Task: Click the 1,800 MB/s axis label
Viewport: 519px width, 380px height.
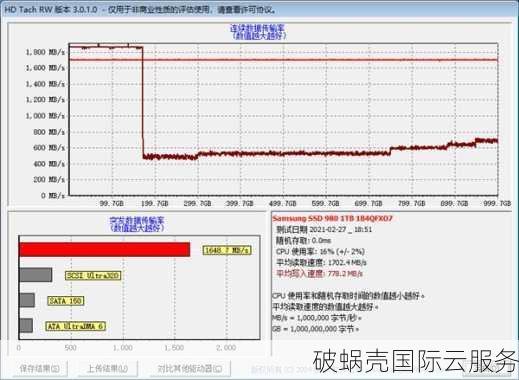Action: tap(45, 52)
